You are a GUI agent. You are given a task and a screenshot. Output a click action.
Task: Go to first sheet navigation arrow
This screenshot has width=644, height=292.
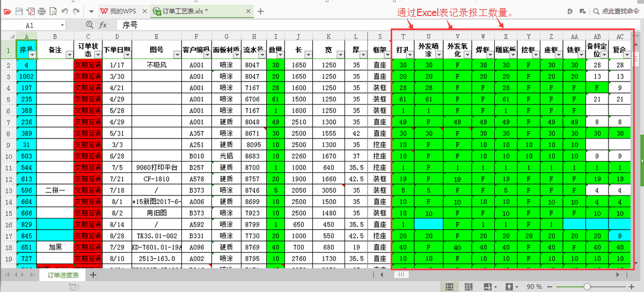coord(7,275)
